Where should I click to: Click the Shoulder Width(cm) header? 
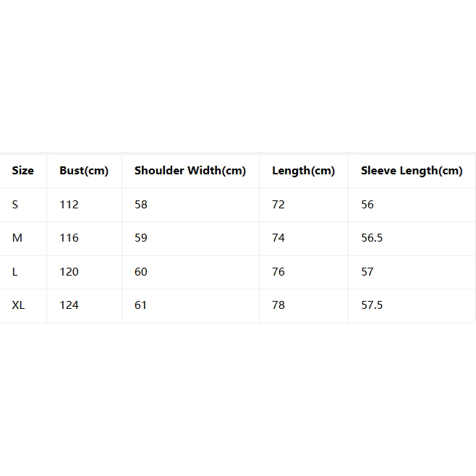tap(190, 171)
